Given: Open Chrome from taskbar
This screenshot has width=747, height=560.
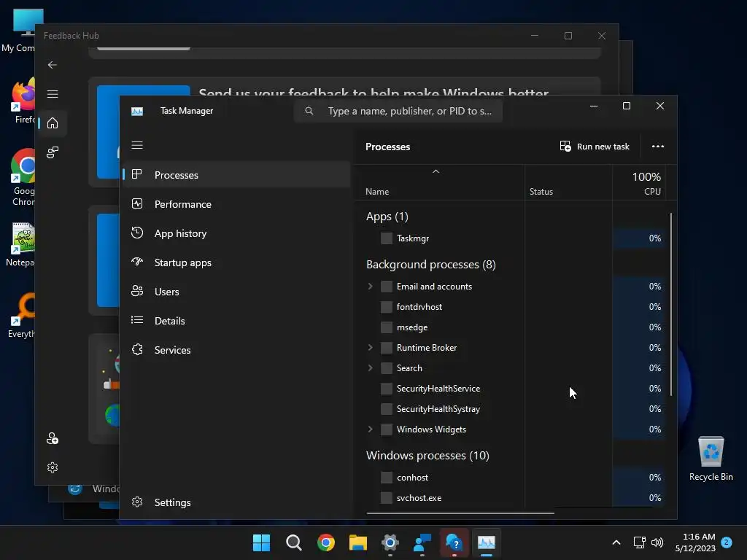Looking at the screenshot, I should (326, 542).
